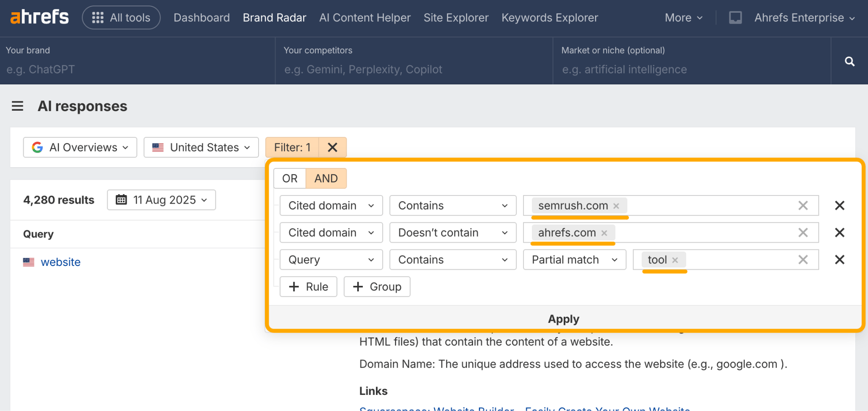The width and height of the screenshot is (868, 411).
Task: Open the All tools grid menu
Action: tap(121, 17)
